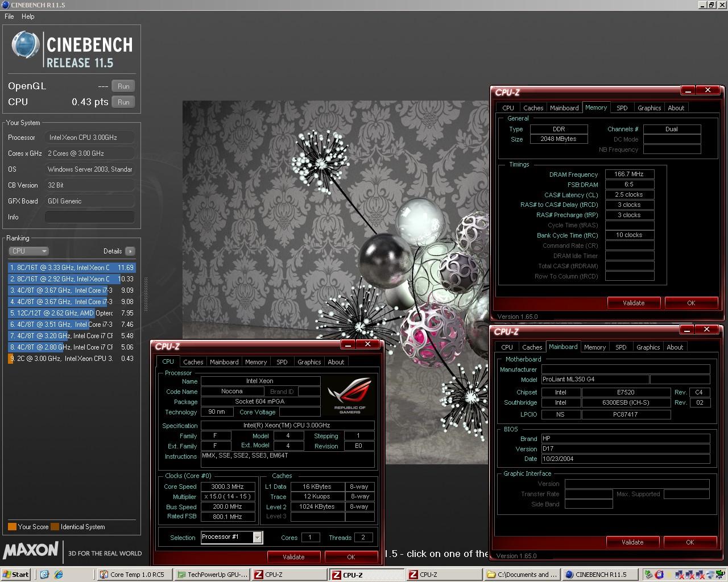Open Memory tab in bottom-left CPU-Z window
Screen dimensions: 728x582
(256, 362)
